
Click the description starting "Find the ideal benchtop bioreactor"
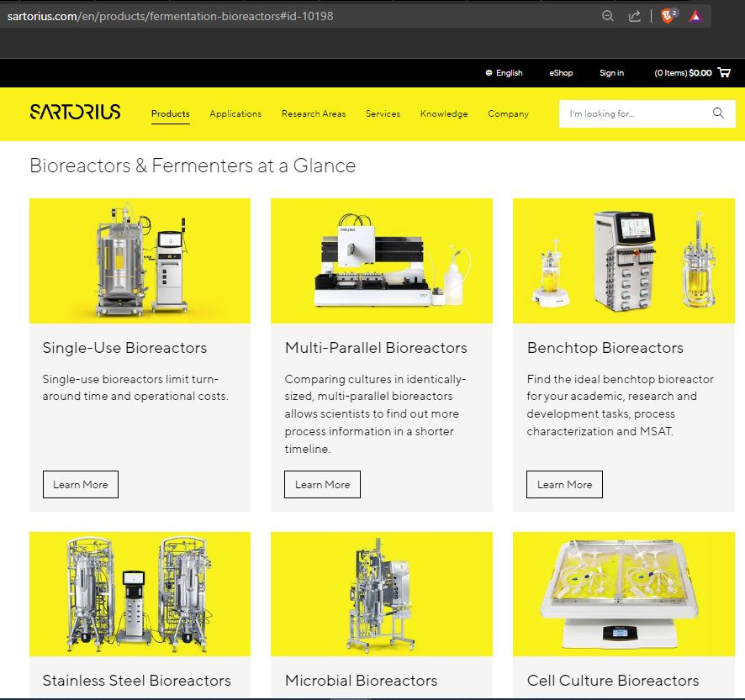pos(620,405)
